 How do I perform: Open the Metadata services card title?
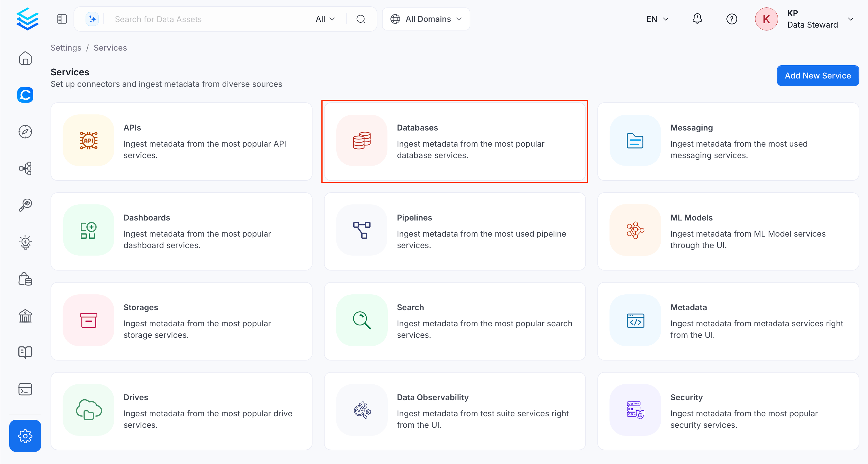click(x=688, y=308)
